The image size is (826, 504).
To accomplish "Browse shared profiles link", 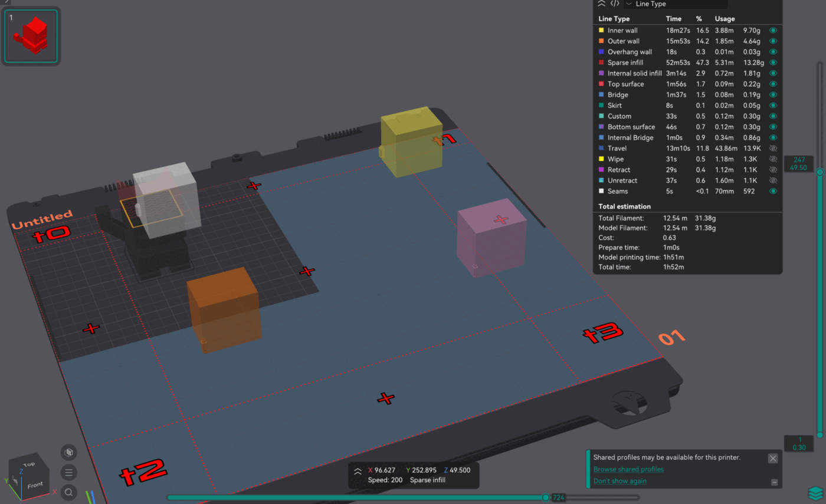I will point(628,469).
